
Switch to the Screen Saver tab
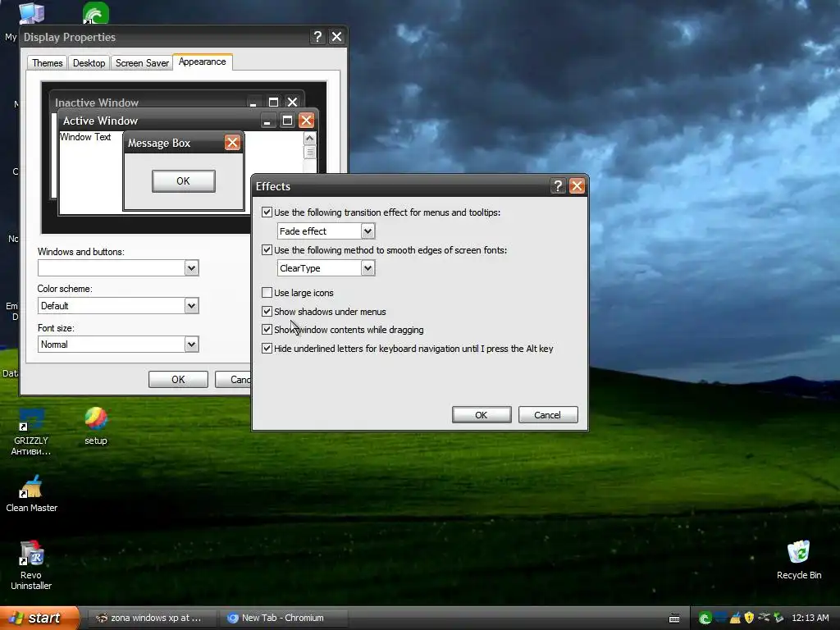point(142,62)
